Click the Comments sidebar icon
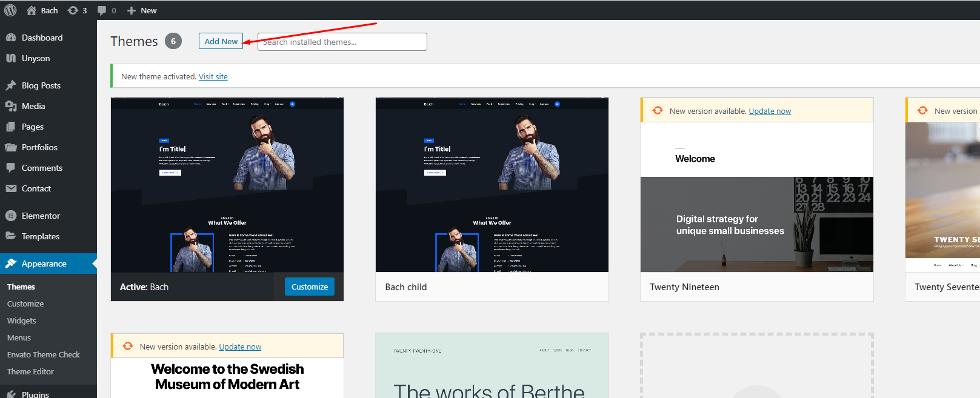980x398 pixels. coord(11,168)
